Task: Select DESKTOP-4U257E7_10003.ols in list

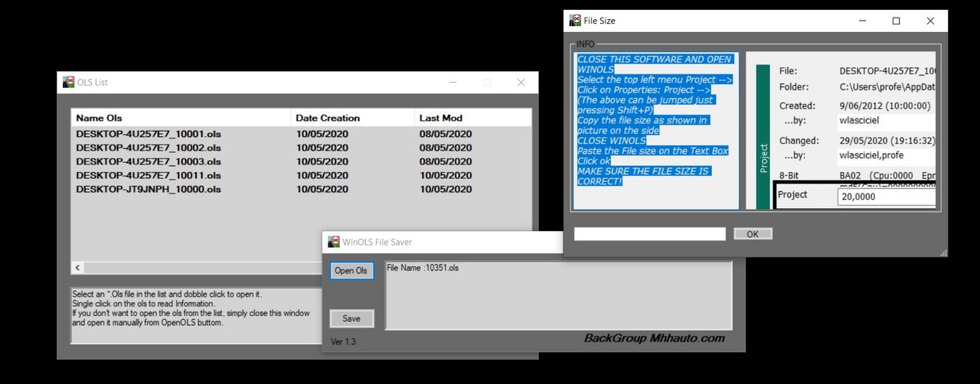Action: (x=149, y=161)
